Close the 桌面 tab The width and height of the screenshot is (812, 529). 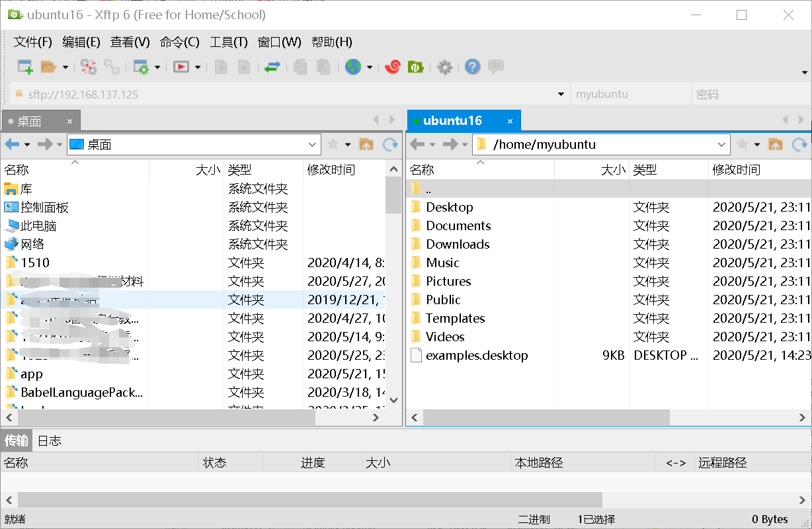tap(69, 121)
